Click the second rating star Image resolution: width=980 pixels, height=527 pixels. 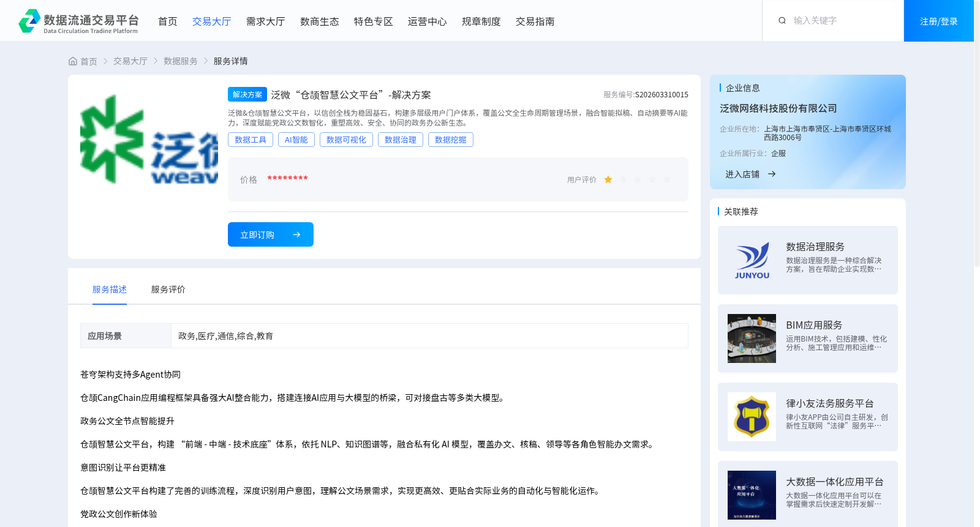click(x=623, y=179)
